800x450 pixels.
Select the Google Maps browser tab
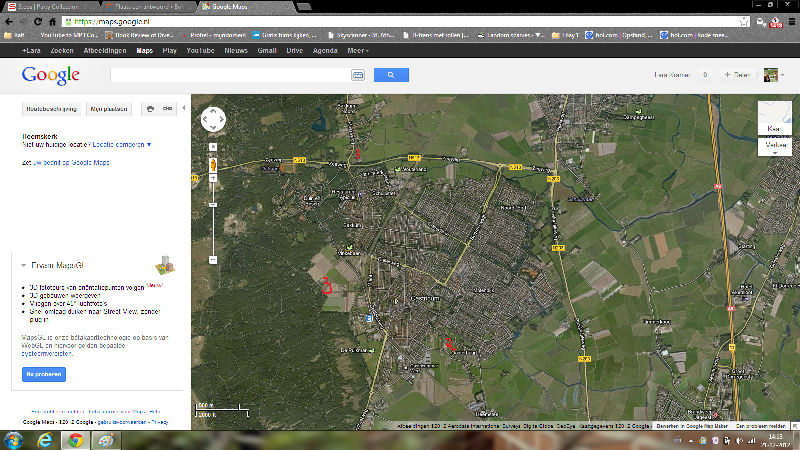246,7
